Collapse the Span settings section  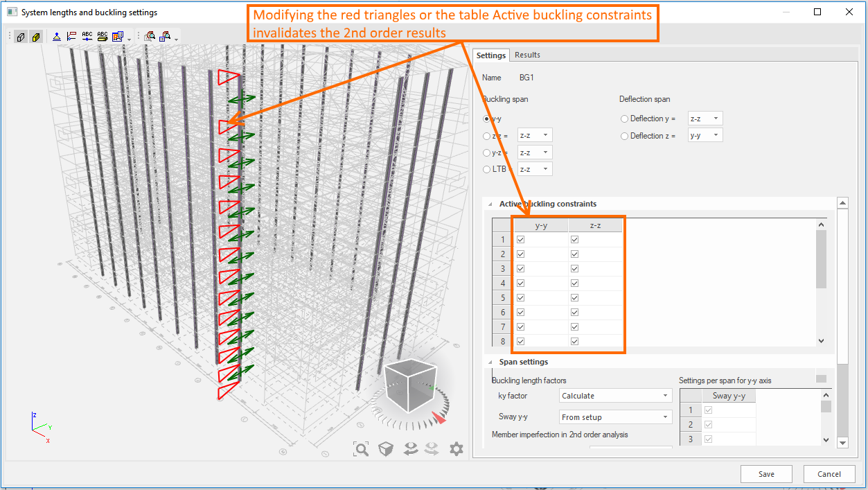pos(492,362)
